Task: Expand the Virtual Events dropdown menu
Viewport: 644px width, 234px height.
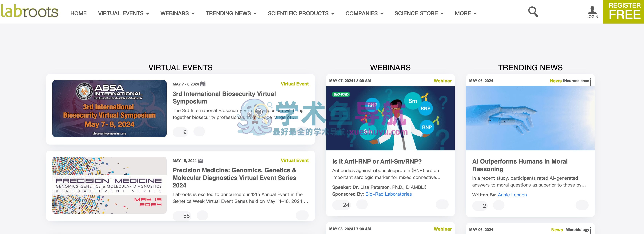Action: pyautogui.click(x=124, y=13)
